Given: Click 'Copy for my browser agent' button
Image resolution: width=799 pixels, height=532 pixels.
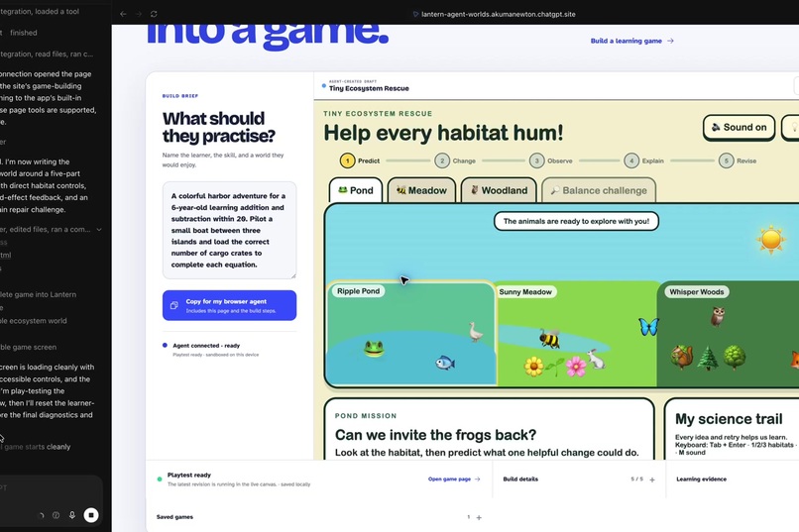Looking at the screenshot, I should [229, 305].
